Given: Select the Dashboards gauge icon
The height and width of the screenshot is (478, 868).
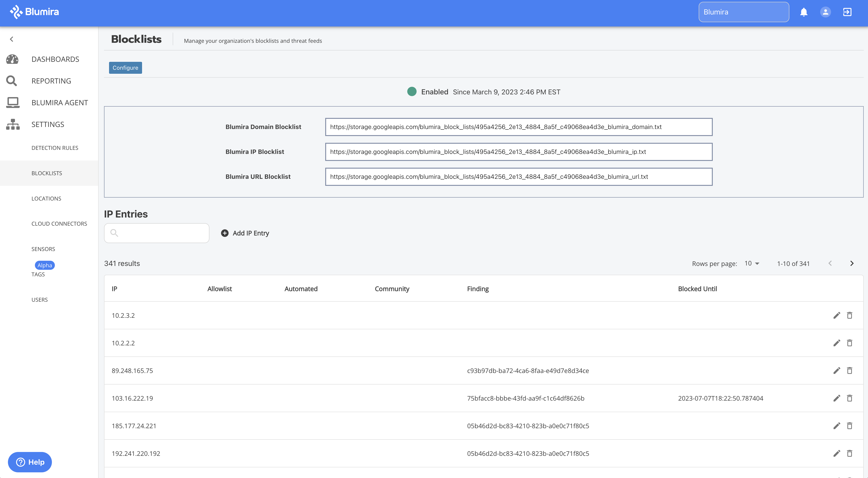Looking at the screenshot, I should coord(12,59).
